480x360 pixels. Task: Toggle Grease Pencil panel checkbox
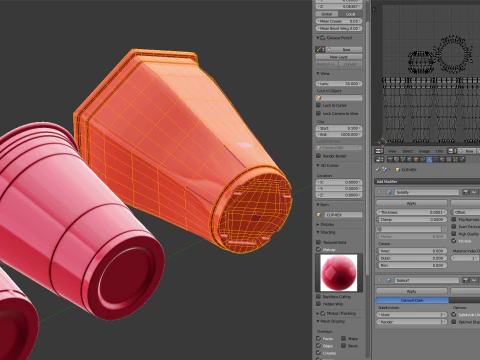pos(323,38)
